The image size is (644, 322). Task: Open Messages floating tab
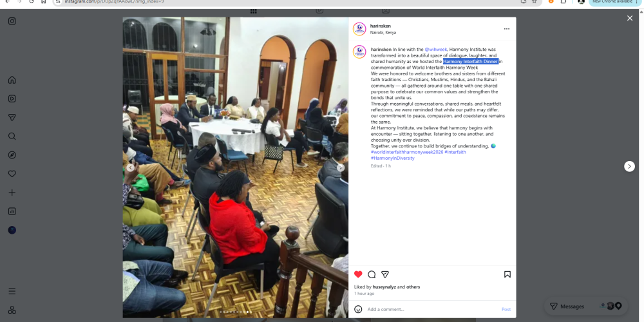pyautogui.click(x=585, y=307)
